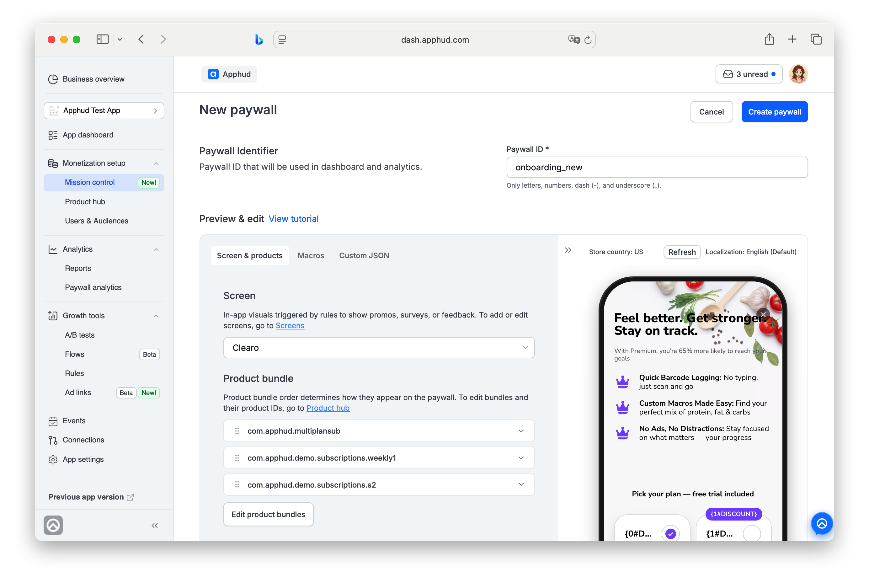This screenshot has width=869, height=588.
Task: Open Previous app version link
Action: (x=91, y=497)
